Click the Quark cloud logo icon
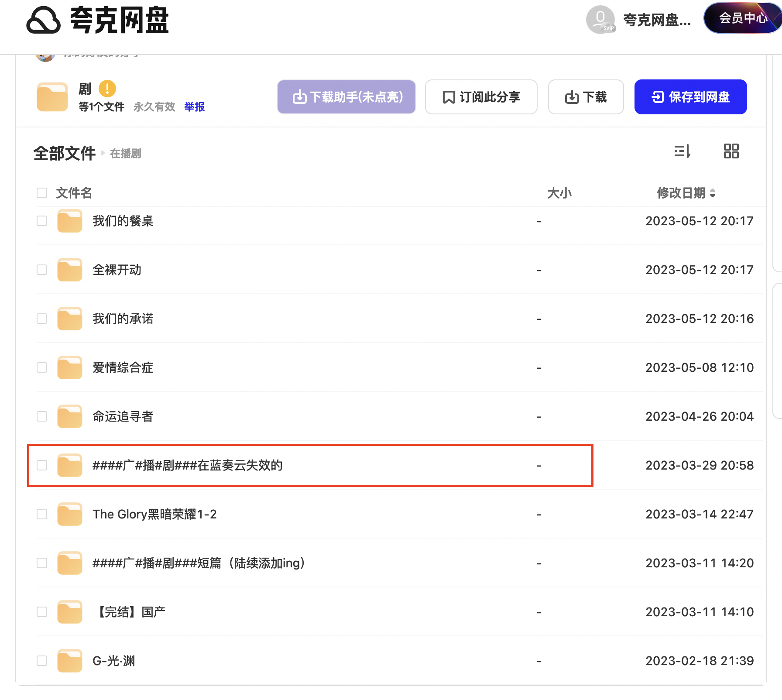 click(x=43, y=21)
